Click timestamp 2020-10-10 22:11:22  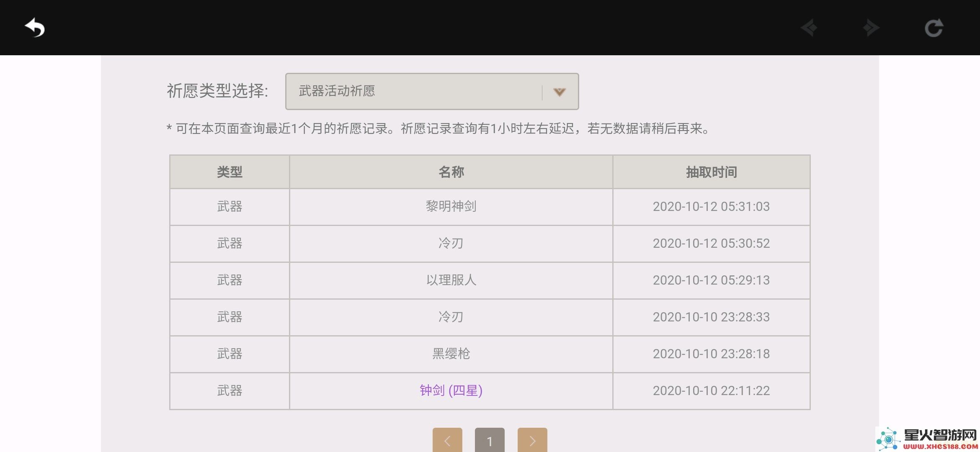click(711, 390)
